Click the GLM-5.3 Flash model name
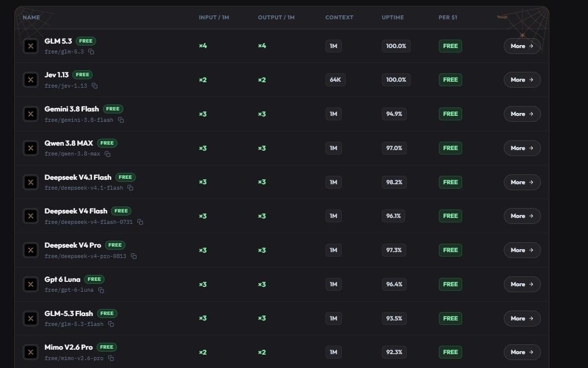The height and width of the screenshot is (368, 588). click(69, 314)
